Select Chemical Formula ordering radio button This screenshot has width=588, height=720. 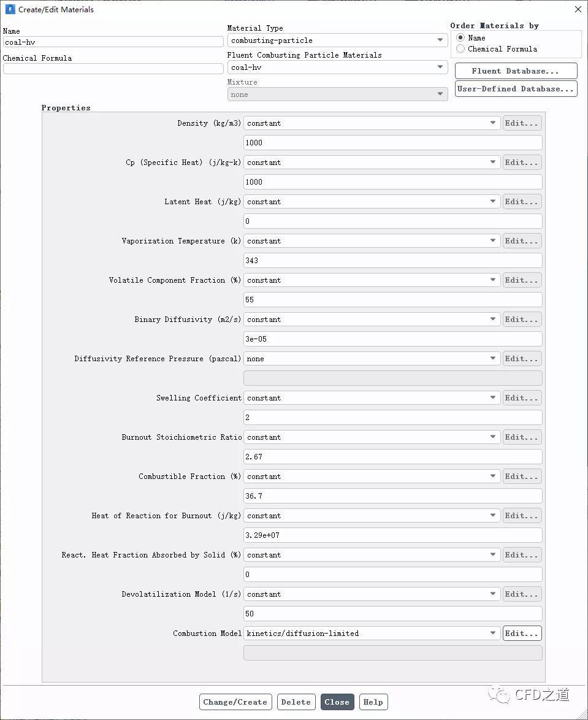pos(460,48)
